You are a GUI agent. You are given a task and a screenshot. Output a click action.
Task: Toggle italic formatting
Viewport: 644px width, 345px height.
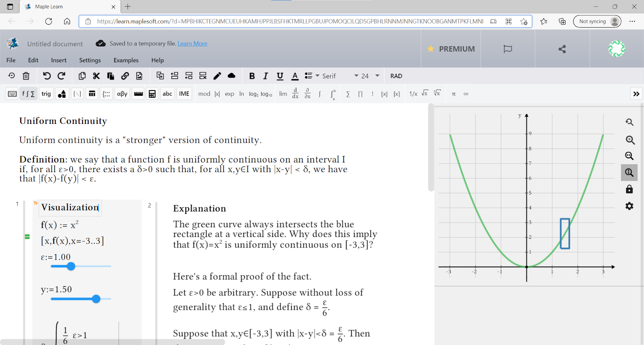coord(266,76)
